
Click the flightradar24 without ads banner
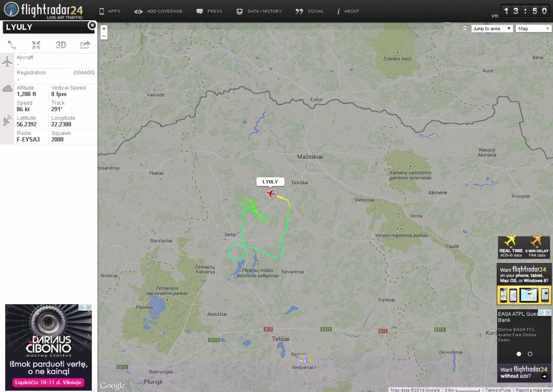pyautogui.click(x=524, y=373)
